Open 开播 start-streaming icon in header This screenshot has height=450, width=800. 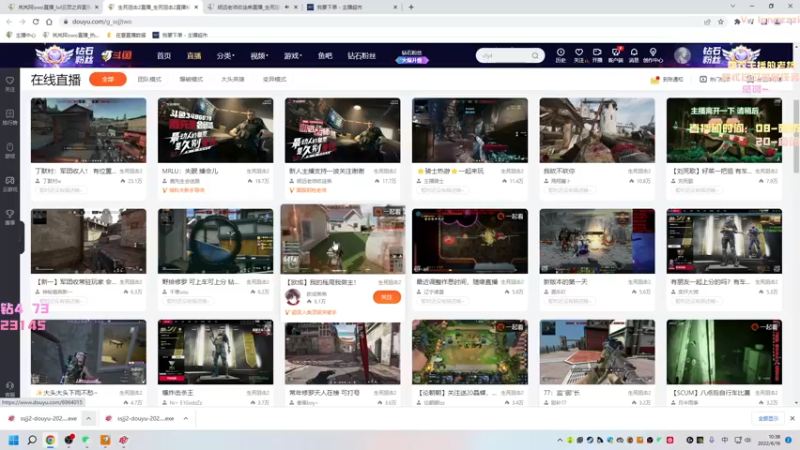(597, 55)
